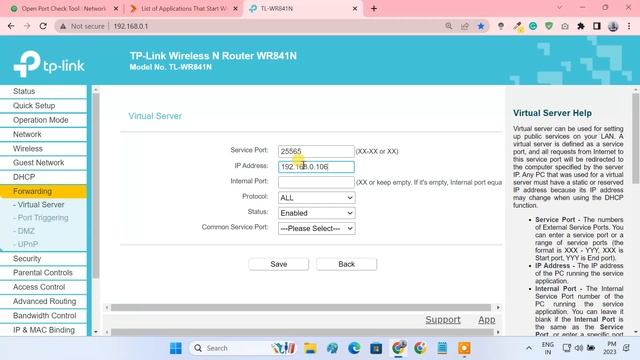Screen dimensions: 640x360
Task: Open the Chrome profile avatar
Action: (613, 26)
